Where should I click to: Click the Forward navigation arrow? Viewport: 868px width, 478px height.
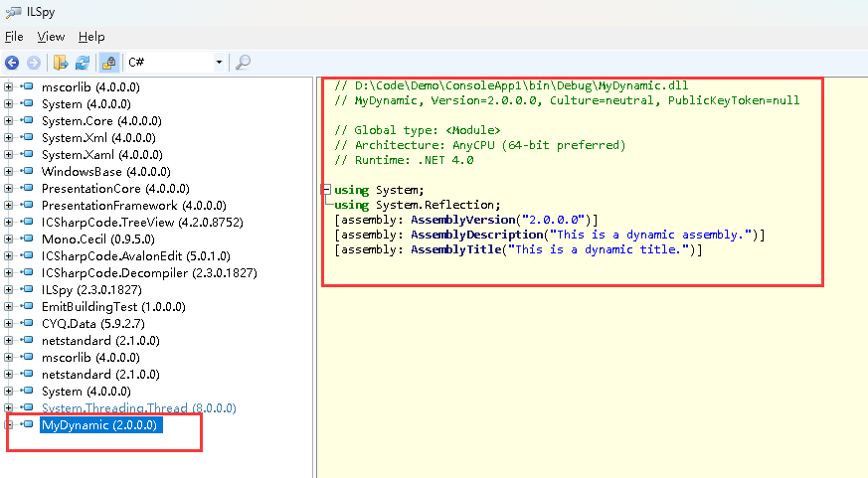(x=34, y=63)
